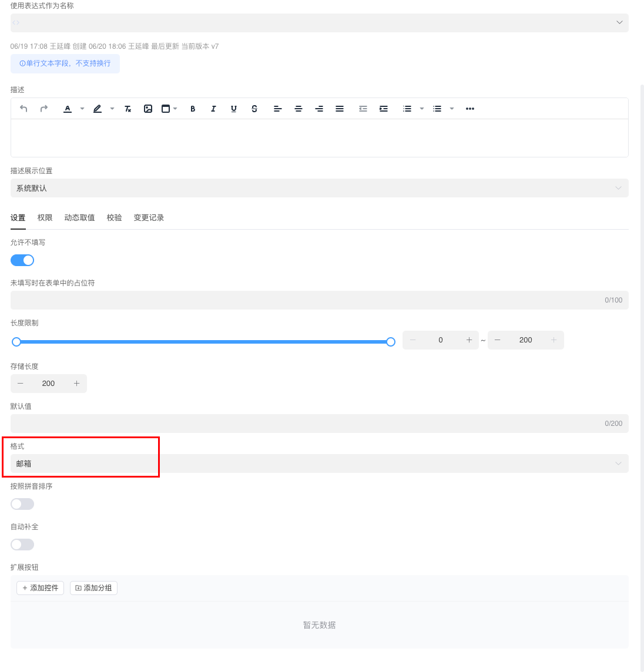Click the 添加控件 button
The height and width of the screenshot is (672, 644).
[40, 588]
